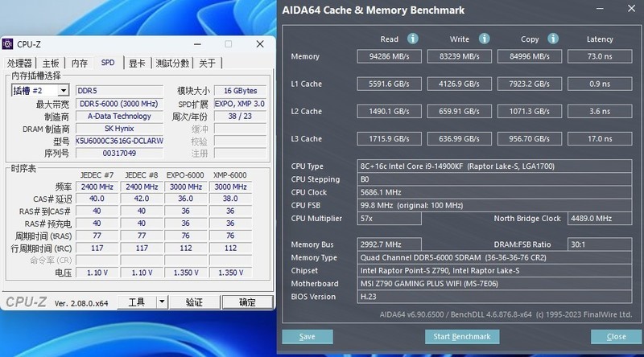Image resolution: width=644 pixels, height=357 pixels.
Task: Click the Save button in AIDA64
Action: 308,336
